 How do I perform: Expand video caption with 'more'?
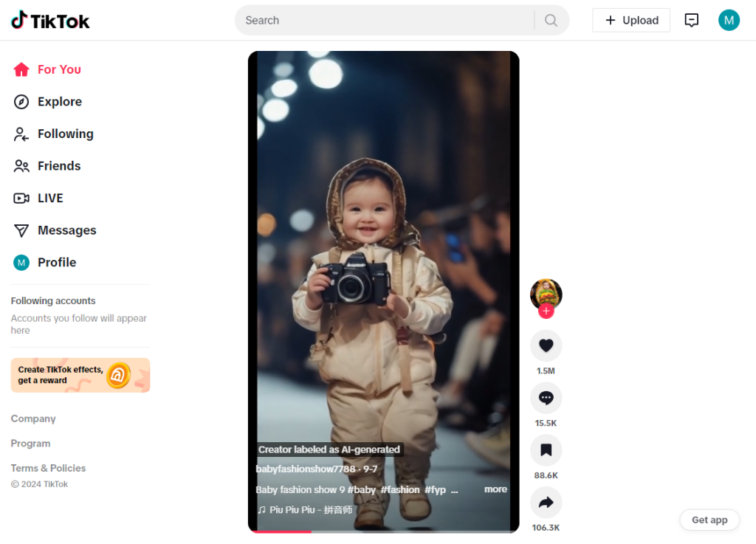point(495,489)
